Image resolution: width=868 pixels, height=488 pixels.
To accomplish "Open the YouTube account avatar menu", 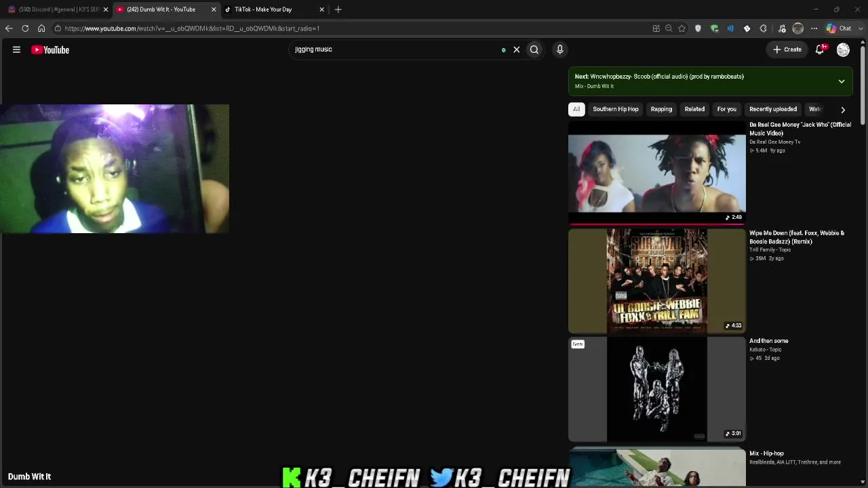I will (843, 49).
